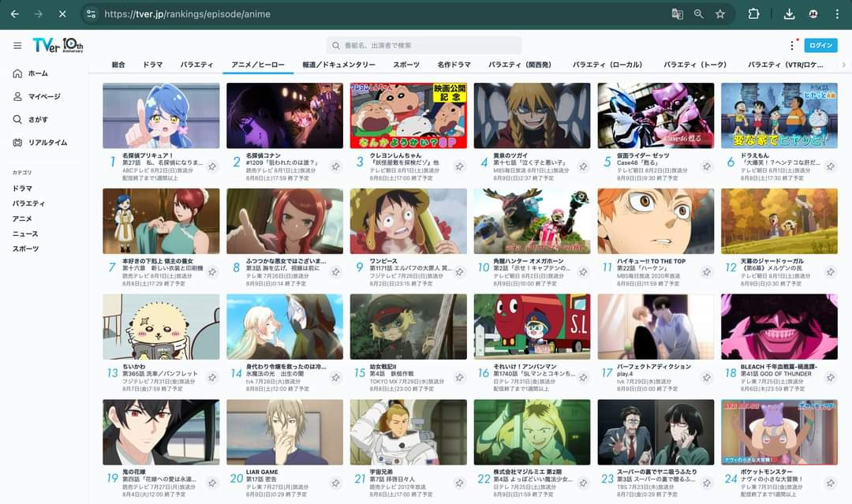
Task: Open ニュース in the sidebar category list
Action: coord(25,233)
